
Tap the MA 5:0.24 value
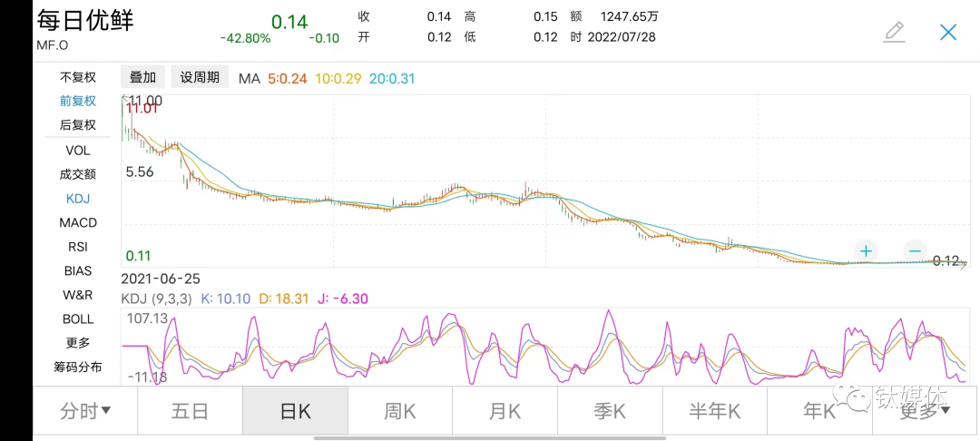coord(289,79)
